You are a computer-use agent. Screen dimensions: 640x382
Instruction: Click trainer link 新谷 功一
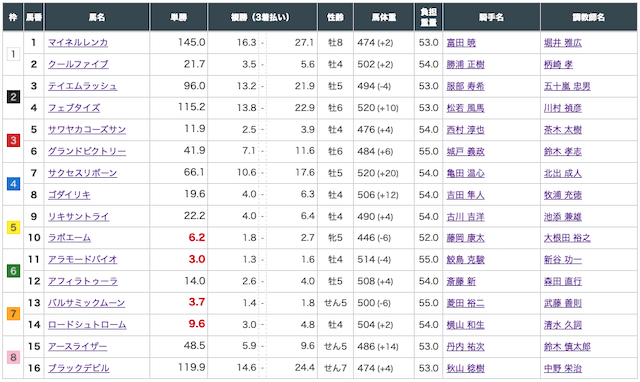(563, 260)
